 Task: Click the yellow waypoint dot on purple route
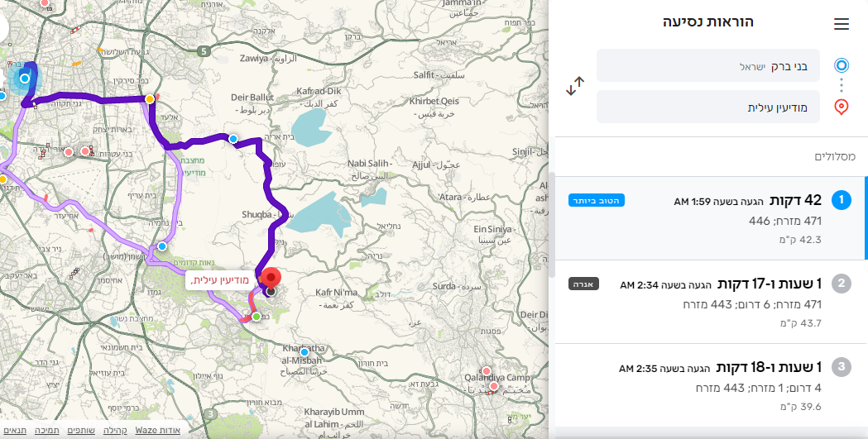point(150,99)
